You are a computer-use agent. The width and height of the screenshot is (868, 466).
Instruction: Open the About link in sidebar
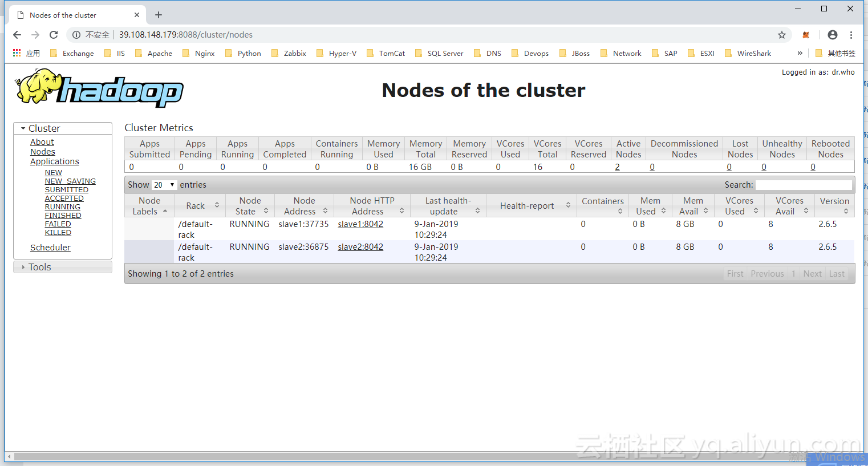(42, 142)
